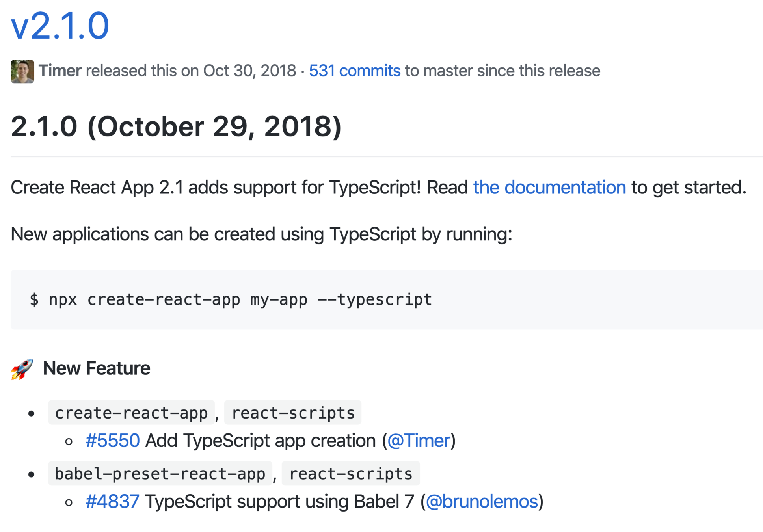This screenshot has width=763, height=532.
Task: Open the @Timer mention link
Action: pos(419,441)
